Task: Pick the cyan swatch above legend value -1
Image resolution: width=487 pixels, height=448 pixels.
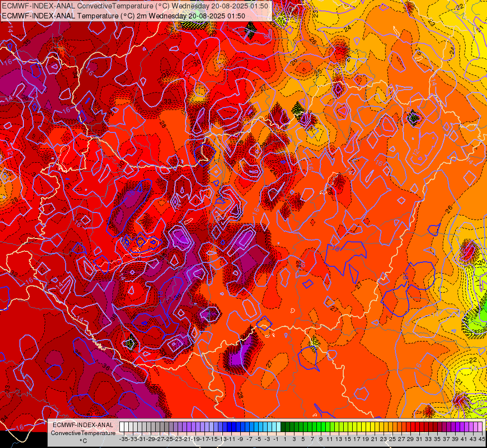Action: coord(279,427)
